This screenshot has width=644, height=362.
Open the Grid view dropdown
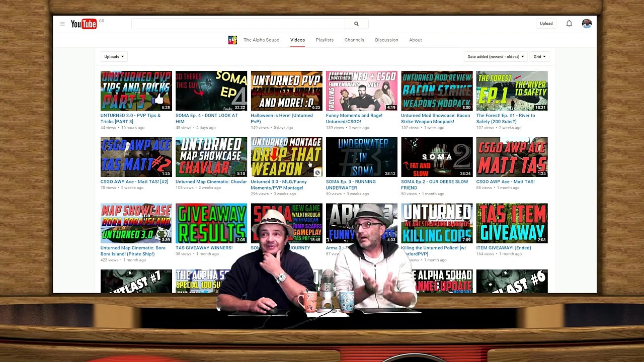point(539,57)
